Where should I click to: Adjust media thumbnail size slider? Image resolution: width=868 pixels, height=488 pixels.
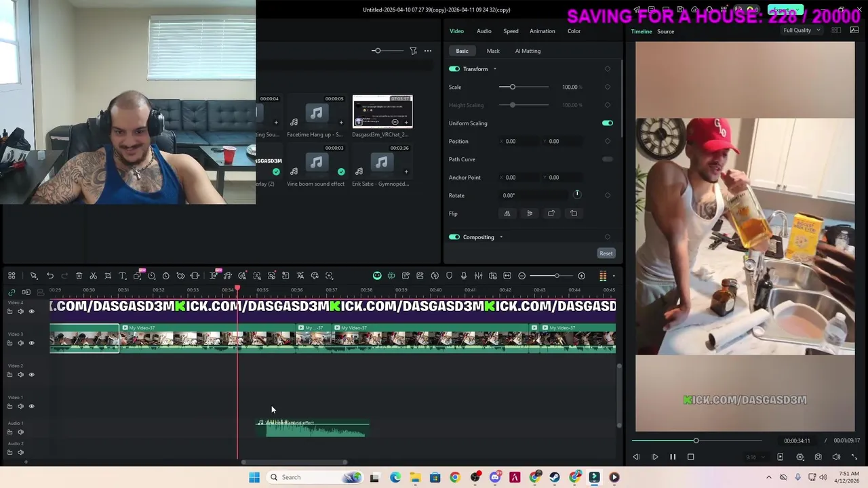376,51
